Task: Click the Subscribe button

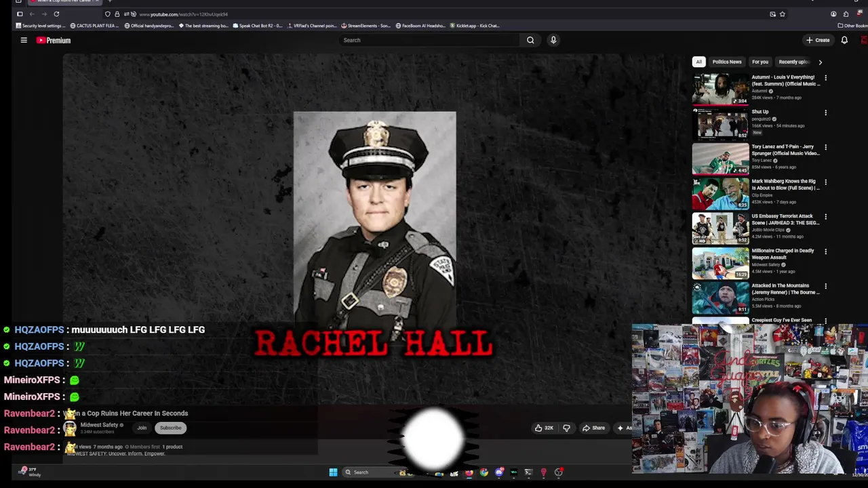Action: pos(171,428)
